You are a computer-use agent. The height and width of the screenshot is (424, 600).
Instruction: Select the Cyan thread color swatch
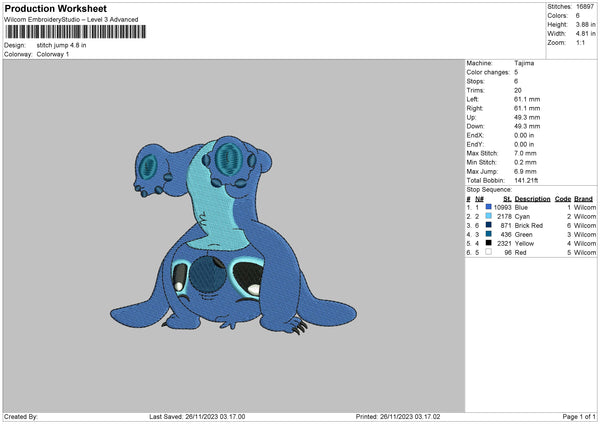click(488, 216)
